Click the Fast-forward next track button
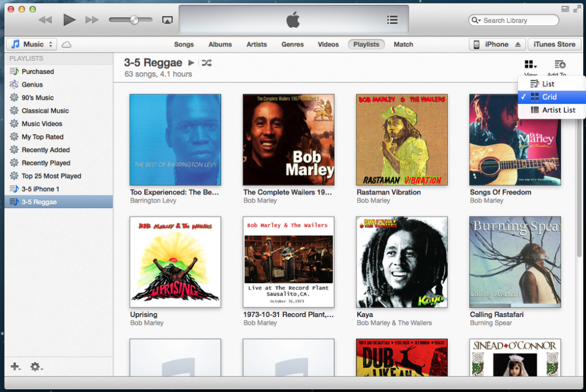This screenshot has width=586, height=392. click(92, 20)
